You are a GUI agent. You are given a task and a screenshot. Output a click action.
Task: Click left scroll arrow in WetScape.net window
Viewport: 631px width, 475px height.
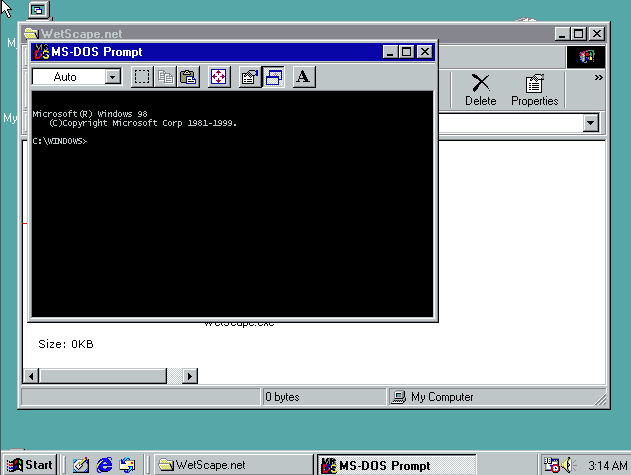click(x=31, y=376)
